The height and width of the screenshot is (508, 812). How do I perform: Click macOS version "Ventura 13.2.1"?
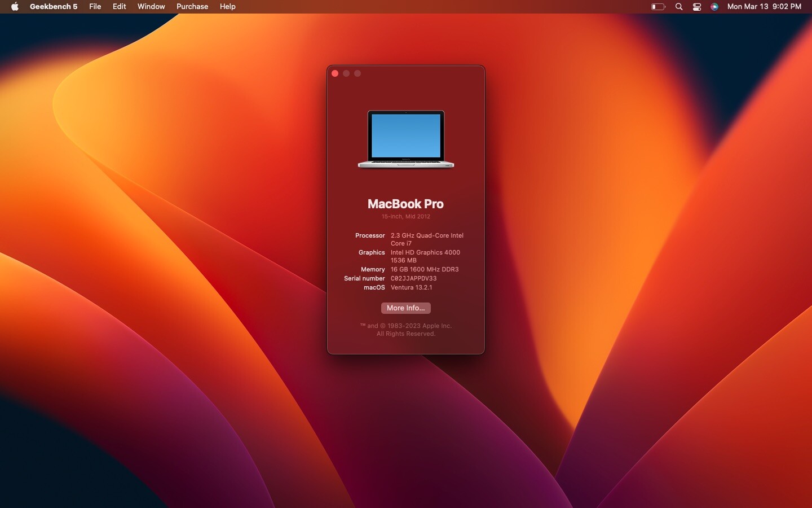coord(412,288)
